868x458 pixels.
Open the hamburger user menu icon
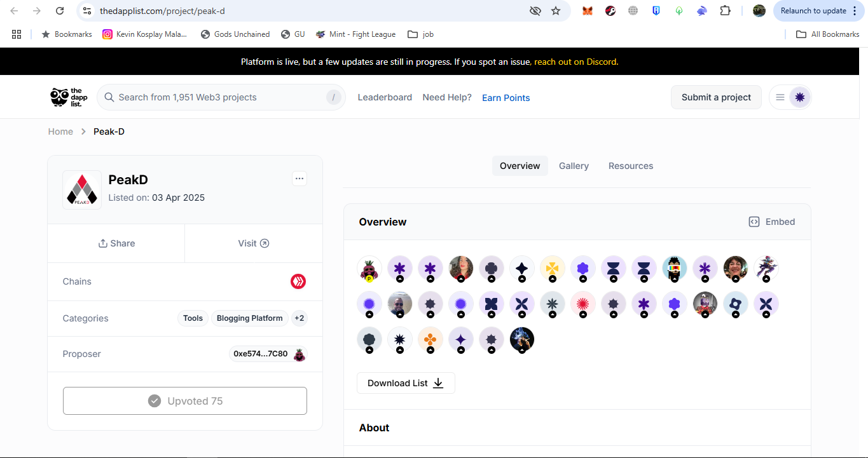780,97
